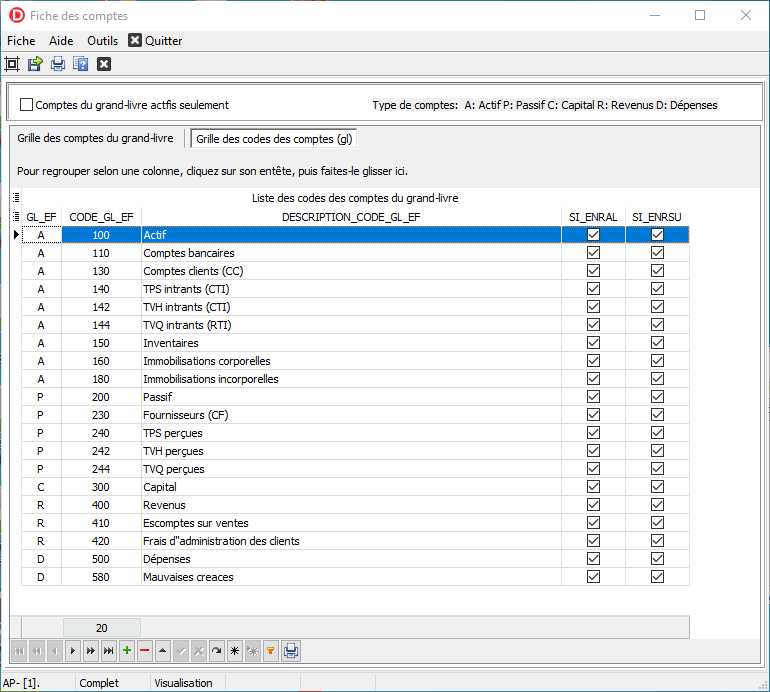Image resolution: width=770 pixels, height=692 pixels.
Task: Refresh data with the curved arrow button
Action: (217, 651)
